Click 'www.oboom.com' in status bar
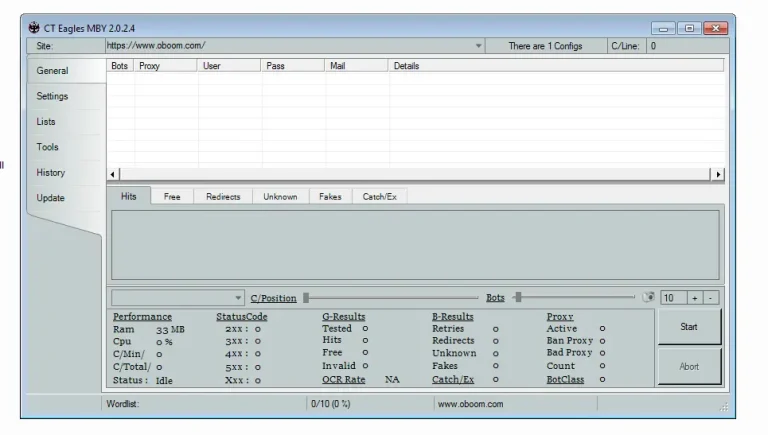Screen dimensions: 768x435 [x=470, y=404]
